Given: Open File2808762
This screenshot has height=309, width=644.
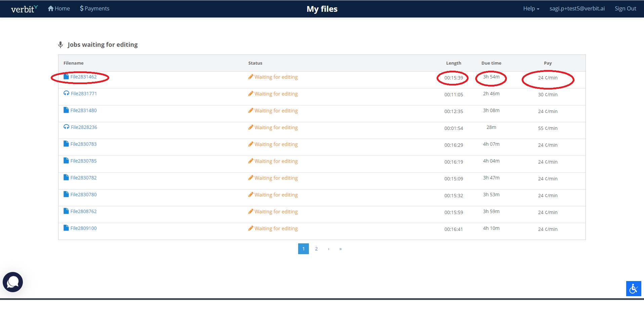Looking at the screenshot, I should tap(83, 211).
